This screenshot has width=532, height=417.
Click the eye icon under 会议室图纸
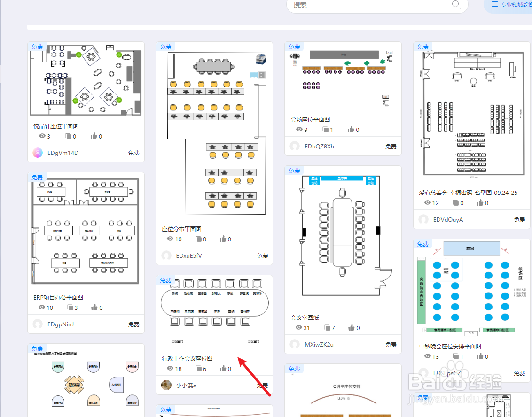tap(299, 327)
